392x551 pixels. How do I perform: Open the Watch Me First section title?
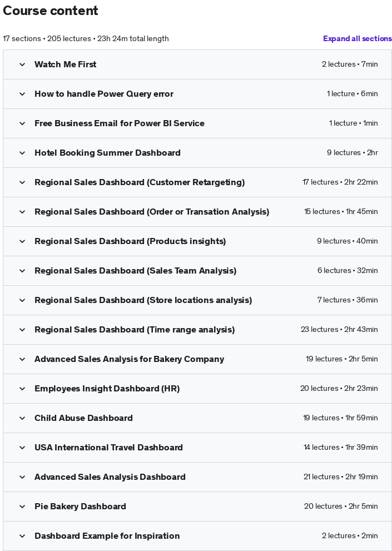66,64
